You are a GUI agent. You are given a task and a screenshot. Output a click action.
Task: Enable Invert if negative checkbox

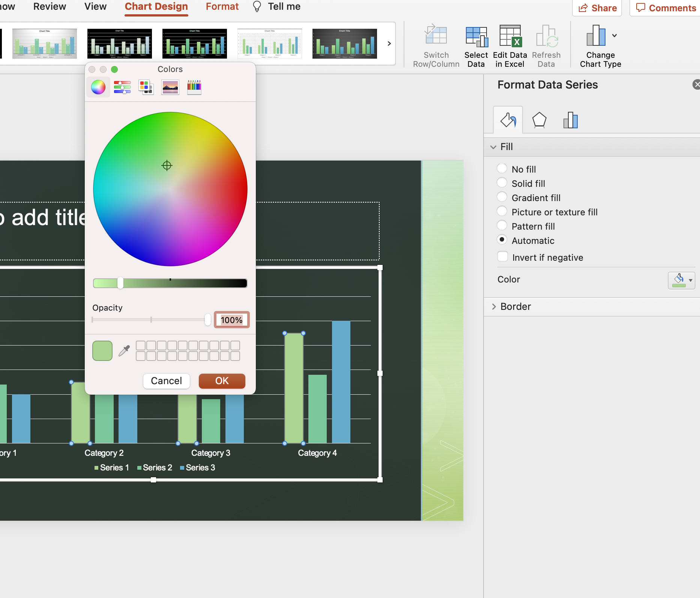[x=502, y=257]
